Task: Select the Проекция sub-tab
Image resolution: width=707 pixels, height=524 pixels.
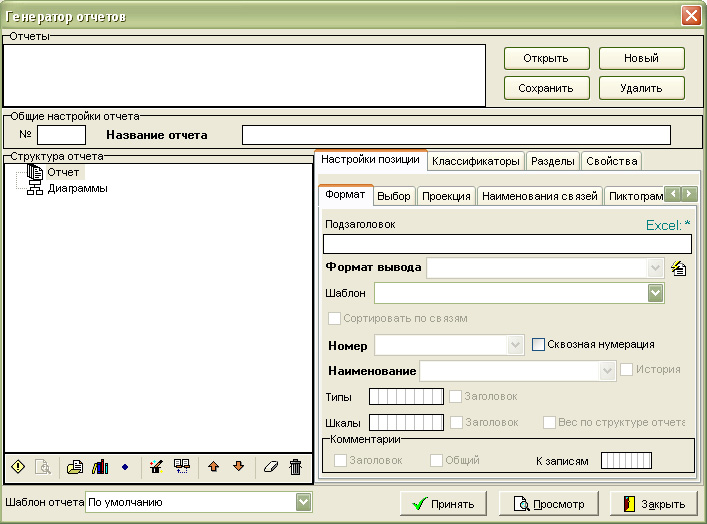Action: click(446, 196)
